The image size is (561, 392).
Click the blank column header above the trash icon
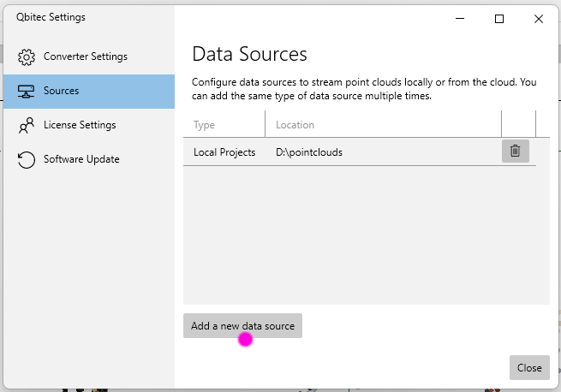(517, 125)
